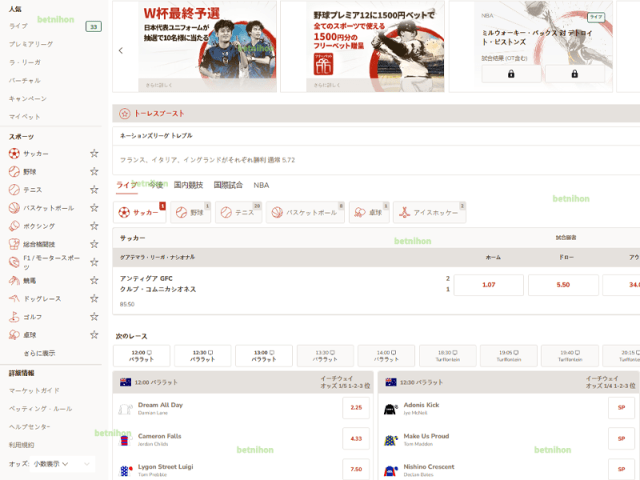Screen dimensions: 640x480
Task: Open キャンペーン in the sidebar
Action: (28, 98)
